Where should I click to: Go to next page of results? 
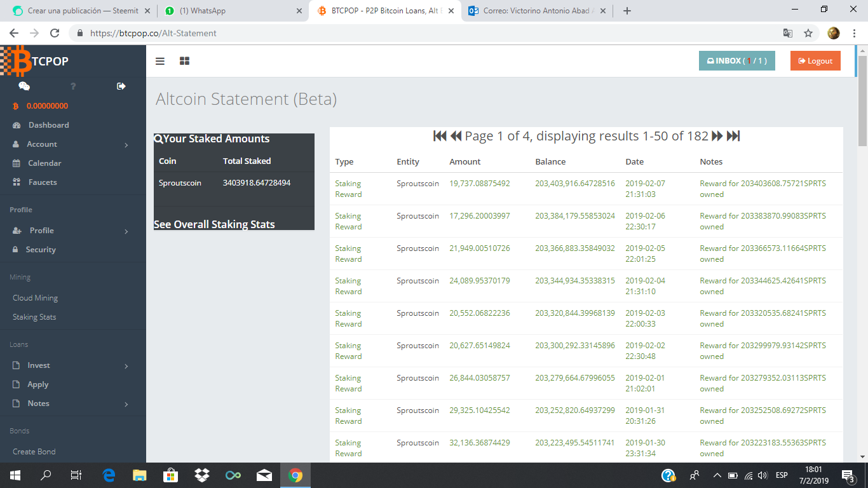click(717, 136)
